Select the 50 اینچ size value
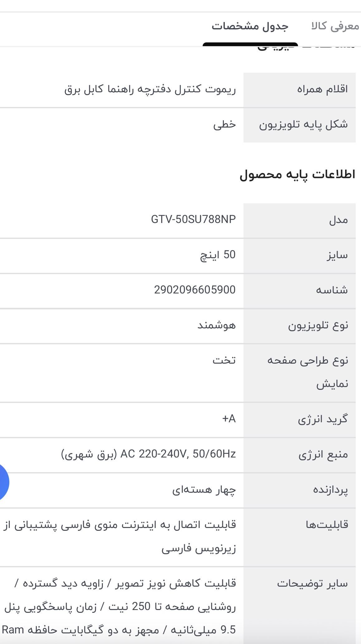The image size is (361, 644). click(218, 255)
